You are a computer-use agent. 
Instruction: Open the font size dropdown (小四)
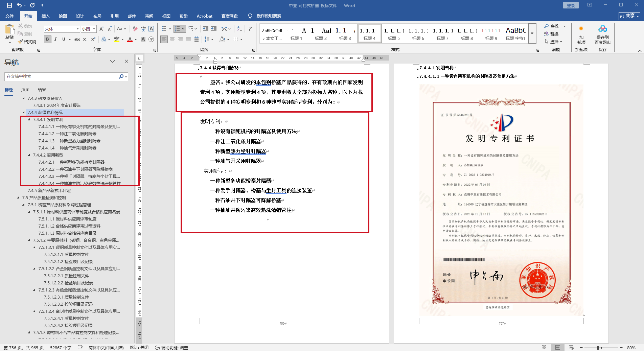click(94, 29)
